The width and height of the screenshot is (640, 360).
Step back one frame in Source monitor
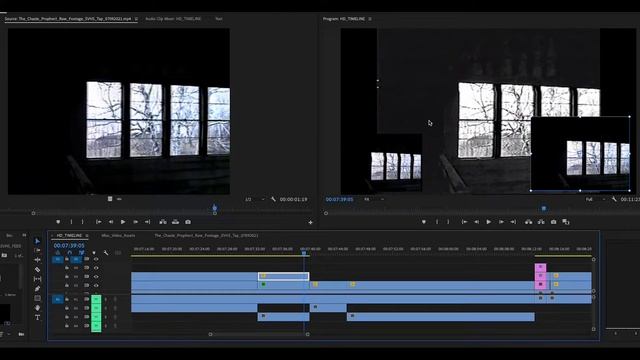coord(111,222)
